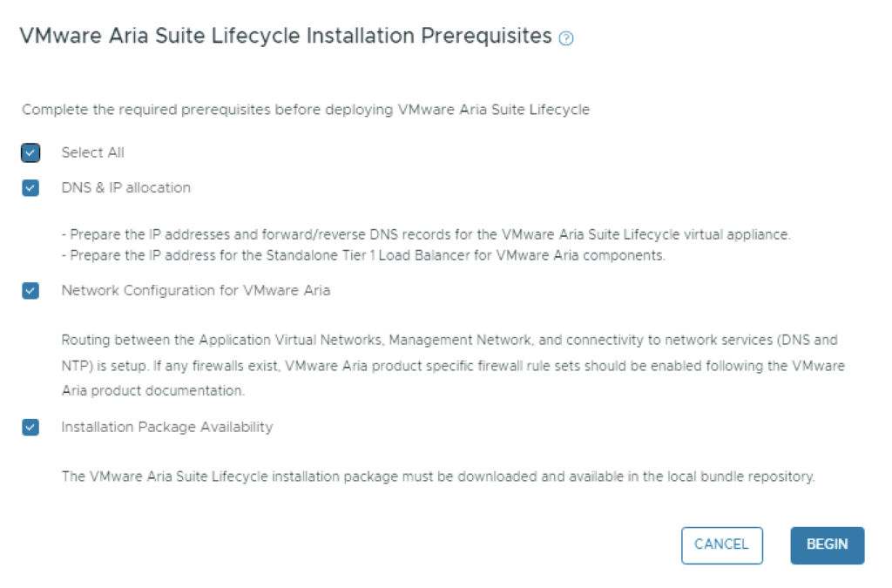The height and width of the screenshot is (588, 892).
Task: Uncheck the DNS & IP allocation checkbox
Action: point(31,188)
